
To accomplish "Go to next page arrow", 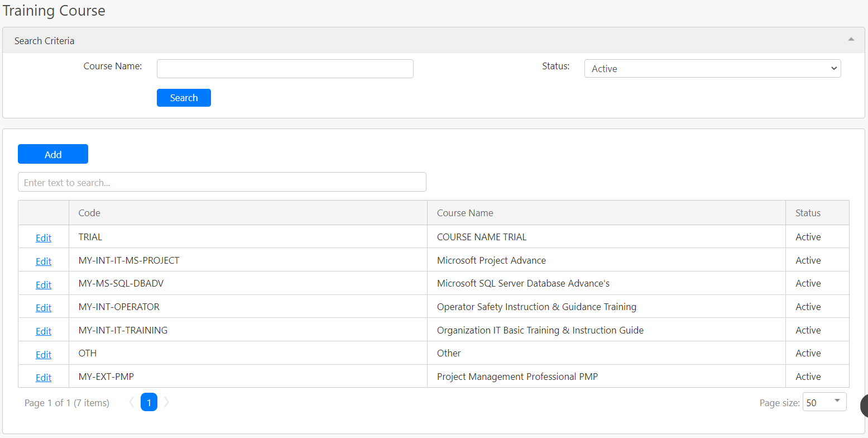I will pos(166,402).
